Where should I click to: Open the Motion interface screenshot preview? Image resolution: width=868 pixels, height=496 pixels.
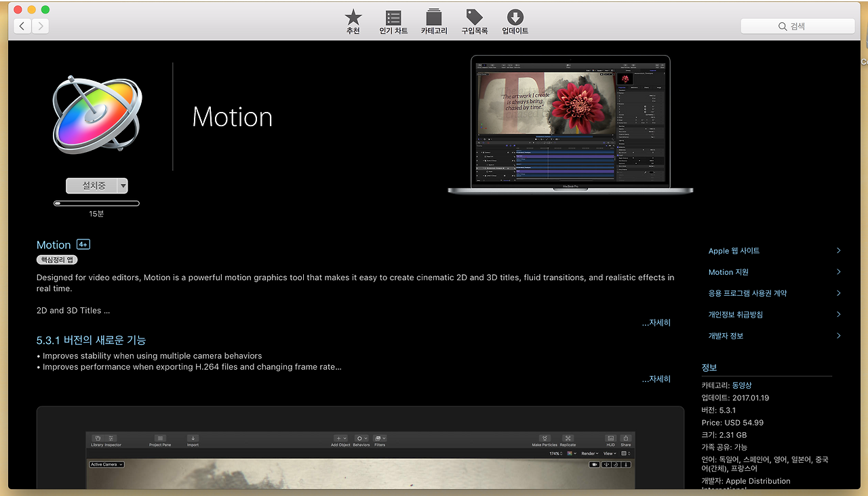tap(360, 448)
